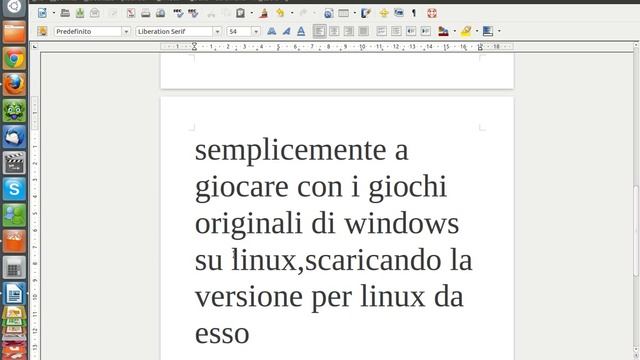Open the font color dropdown arrow
Image resolution: width=640 pixels, height=360 pixels.
(x=455, y=31)
